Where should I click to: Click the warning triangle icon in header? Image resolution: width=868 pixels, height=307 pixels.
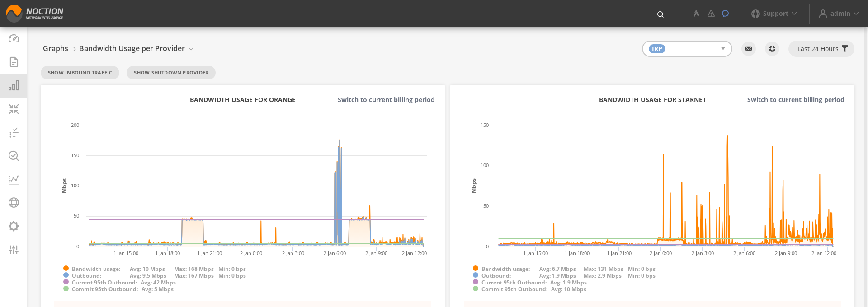click(x=711, y=14)
